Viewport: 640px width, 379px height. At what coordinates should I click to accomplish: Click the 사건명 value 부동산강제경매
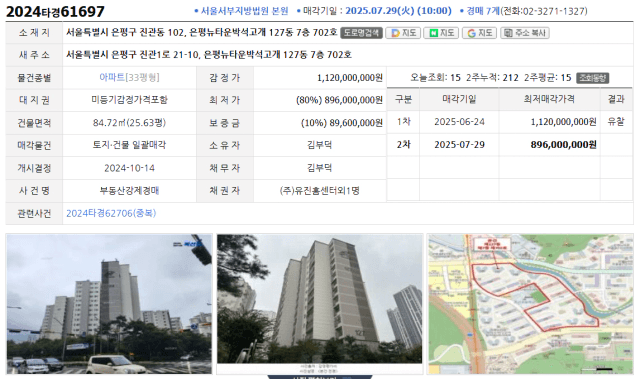click(x=129, y=191)
